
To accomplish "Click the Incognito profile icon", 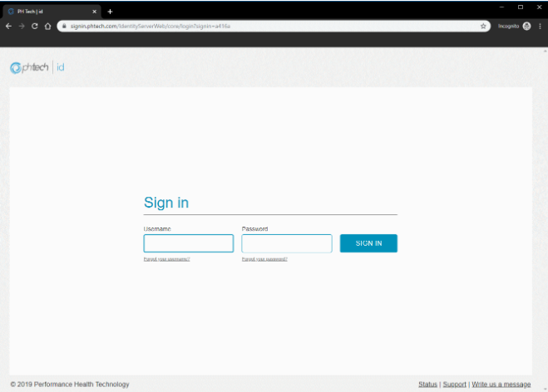I will coord(526,26).
